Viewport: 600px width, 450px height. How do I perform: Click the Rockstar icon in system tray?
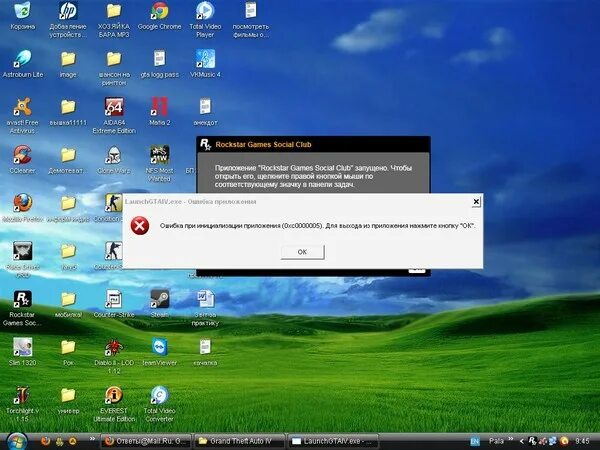point(532,442)
